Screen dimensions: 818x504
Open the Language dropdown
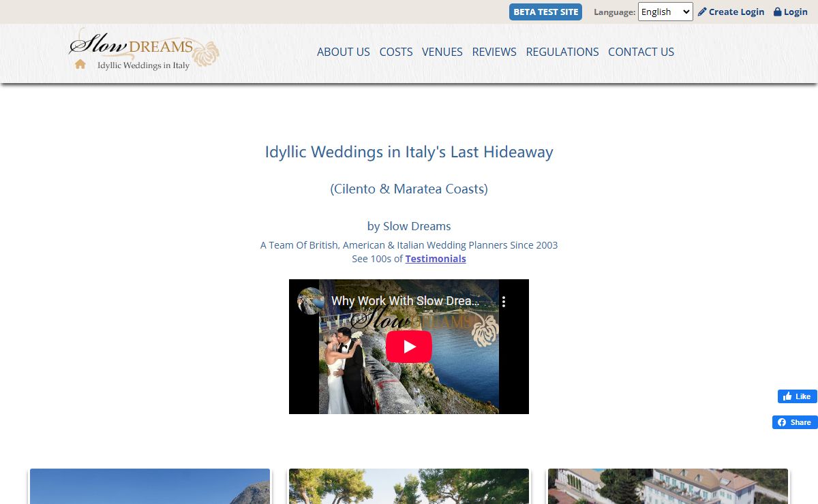point(665,12)
